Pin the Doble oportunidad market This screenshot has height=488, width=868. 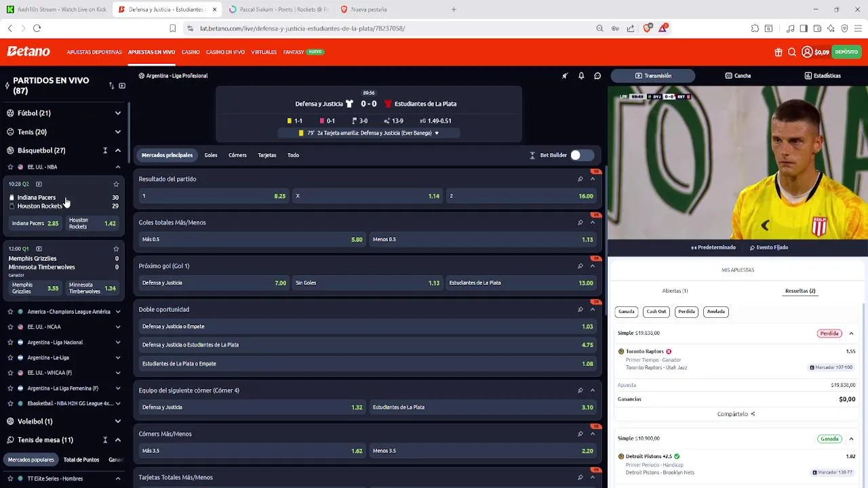click(580, 309)
